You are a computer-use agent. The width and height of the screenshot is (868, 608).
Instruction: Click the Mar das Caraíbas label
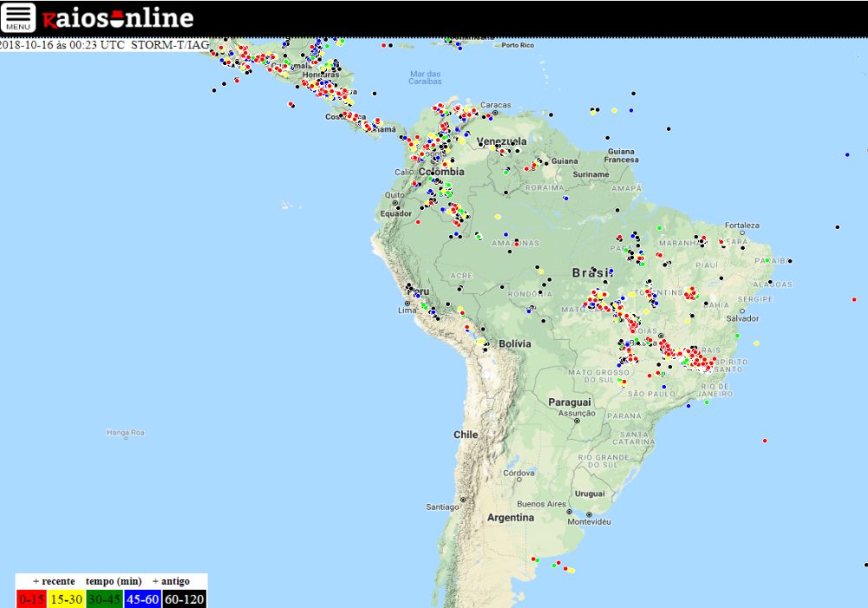coord(425,77)
